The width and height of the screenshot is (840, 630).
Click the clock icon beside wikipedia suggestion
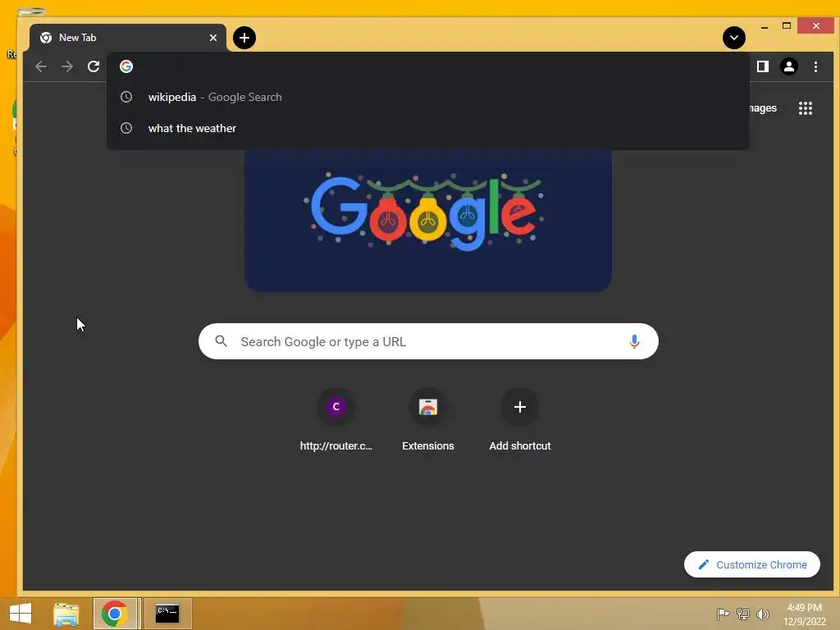[126, 97]
